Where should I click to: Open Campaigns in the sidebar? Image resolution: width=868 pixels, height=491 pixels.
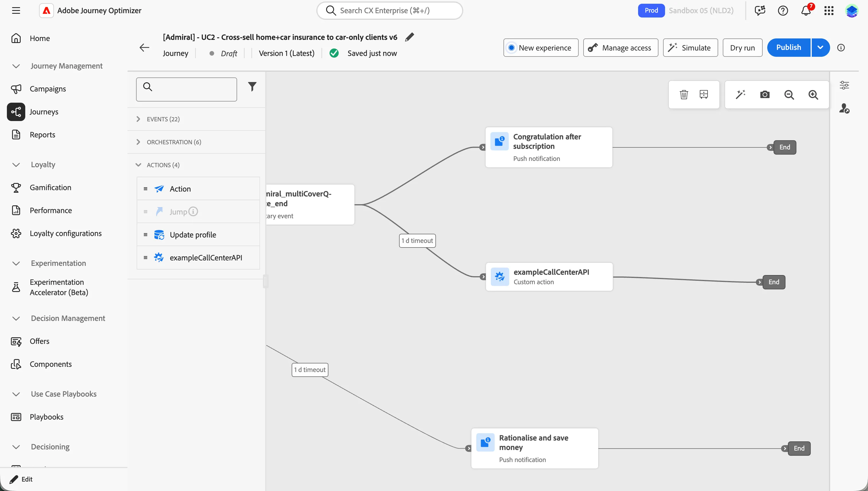point(48,89)
